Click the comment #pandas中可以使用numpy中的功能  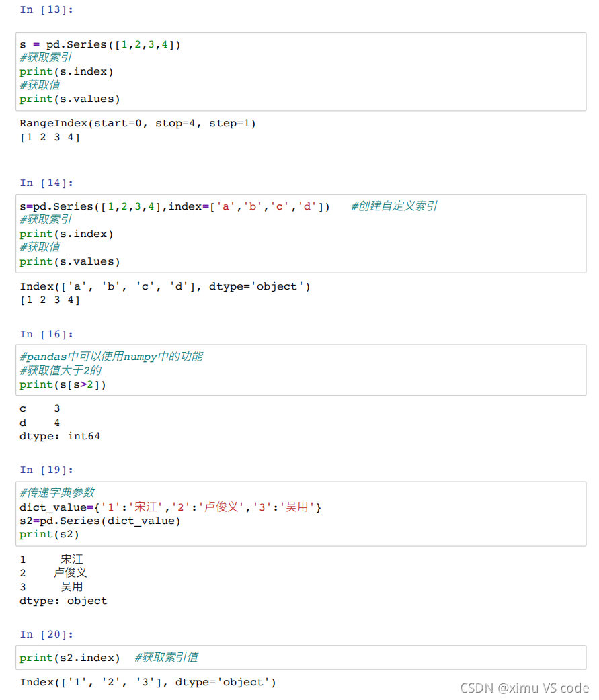pyautogui.click(x=111, y=356)
